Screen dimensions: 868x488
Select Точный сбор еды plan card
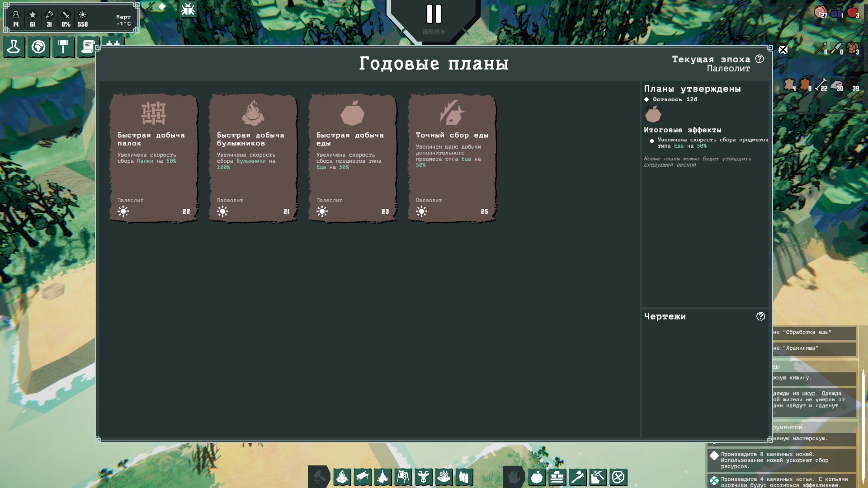[x=452, y=158]
